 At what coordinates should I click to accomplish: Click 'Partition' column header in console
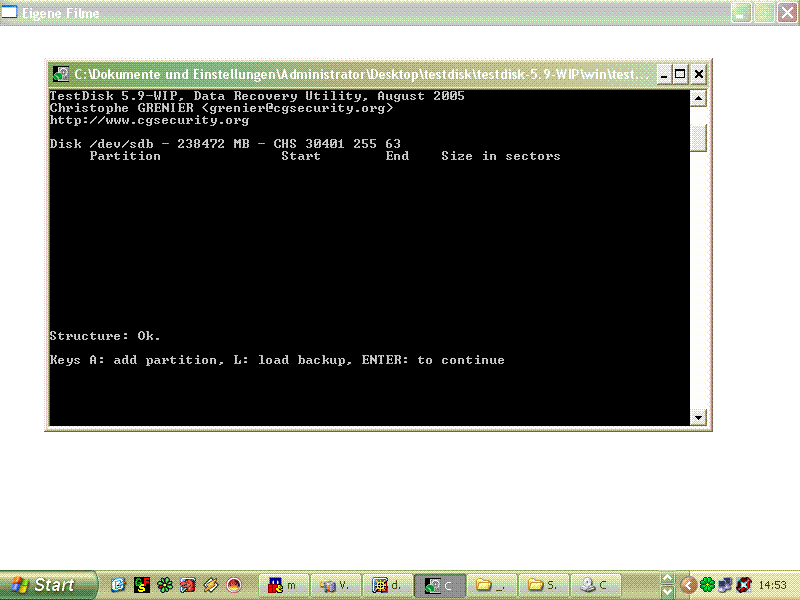125,156
